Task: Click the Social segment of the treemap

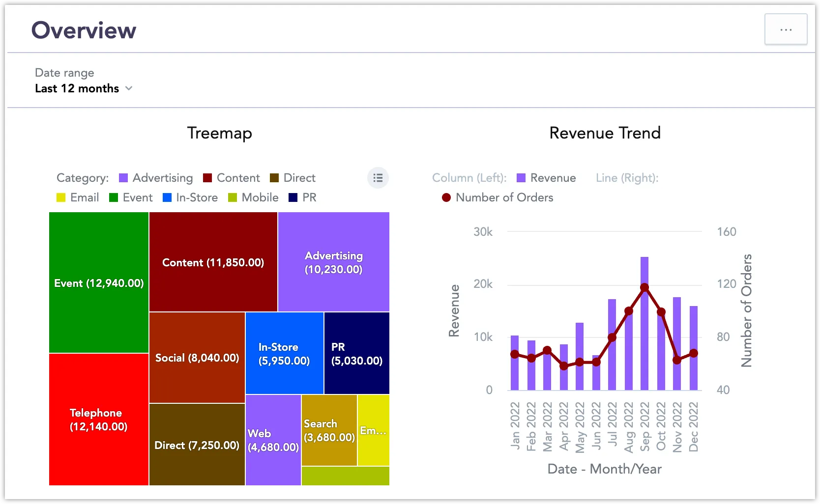Action: pyautogui.click(x=197, y=358)
